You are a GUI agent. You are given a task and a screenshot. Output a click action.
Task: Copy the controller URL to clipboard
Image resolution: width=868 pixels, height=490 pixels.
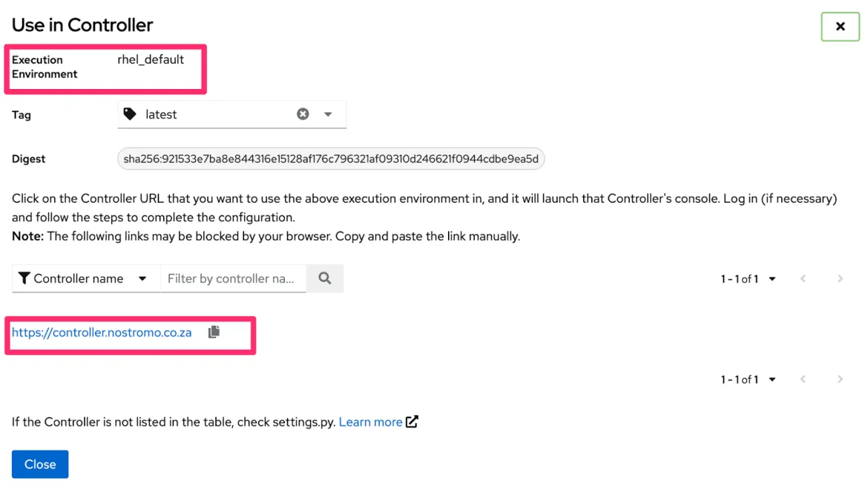point(214,332)
